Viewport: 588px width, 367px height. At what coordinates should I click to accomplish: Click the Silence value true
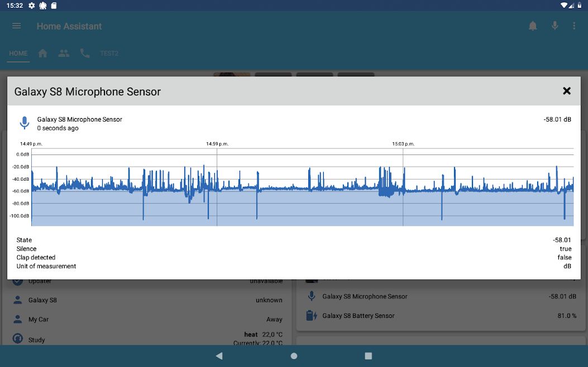566,249
